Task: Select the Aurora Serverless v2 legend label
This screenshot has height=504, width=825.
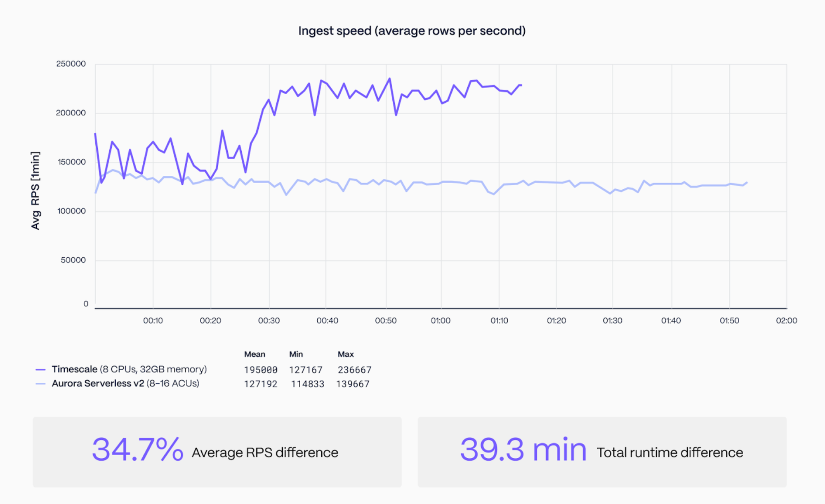Action: [x=125, y=384]
